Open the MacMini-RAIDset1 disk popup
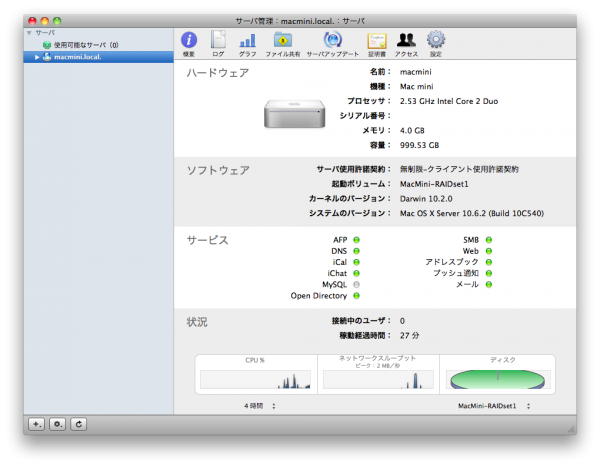This screenshot has height=467, width=600. tap(494, 406)
